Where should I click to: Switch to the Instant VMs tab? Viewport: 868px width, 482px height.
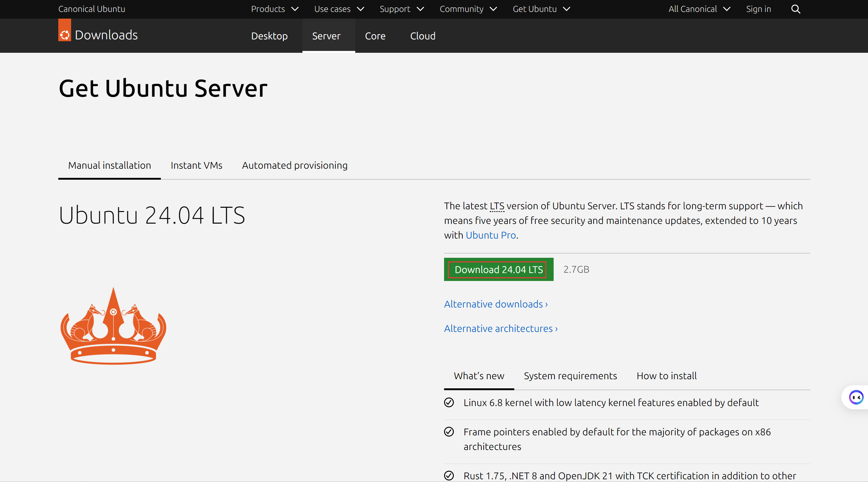[197, 165]
